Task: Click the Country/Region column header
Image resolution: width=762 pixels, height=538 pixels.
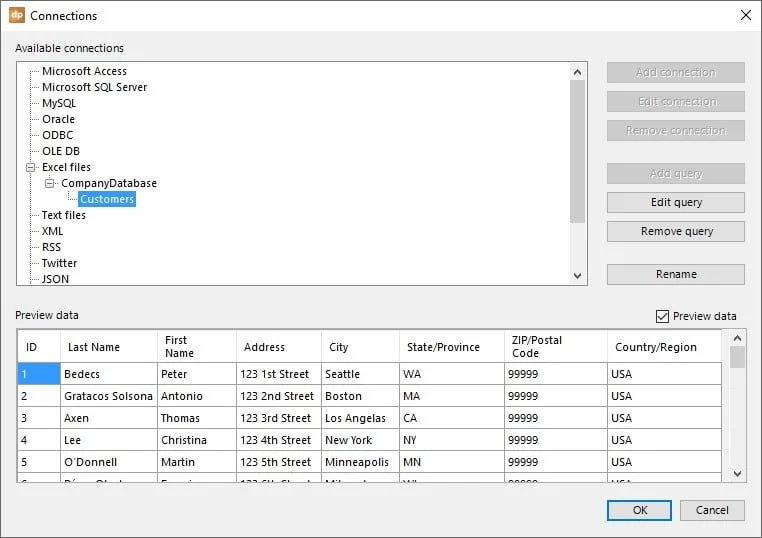Action: 665,347
